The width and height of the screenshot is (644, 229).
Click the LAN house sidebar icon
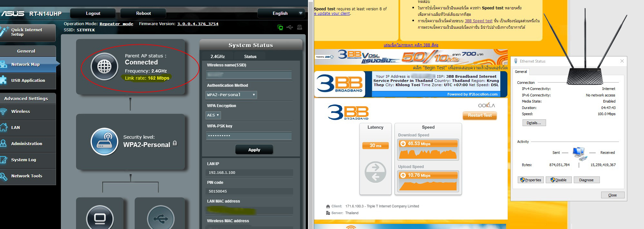(4, 127)
